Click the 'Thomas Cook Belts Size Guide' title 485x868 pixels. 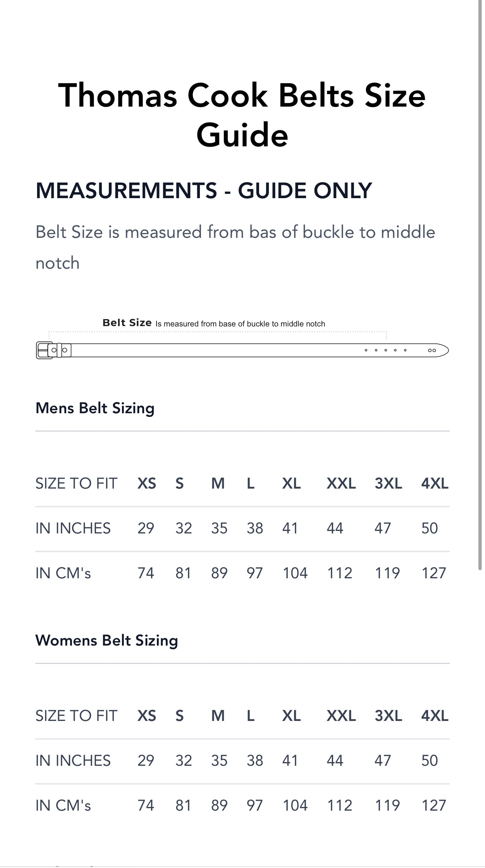[242, 115]
